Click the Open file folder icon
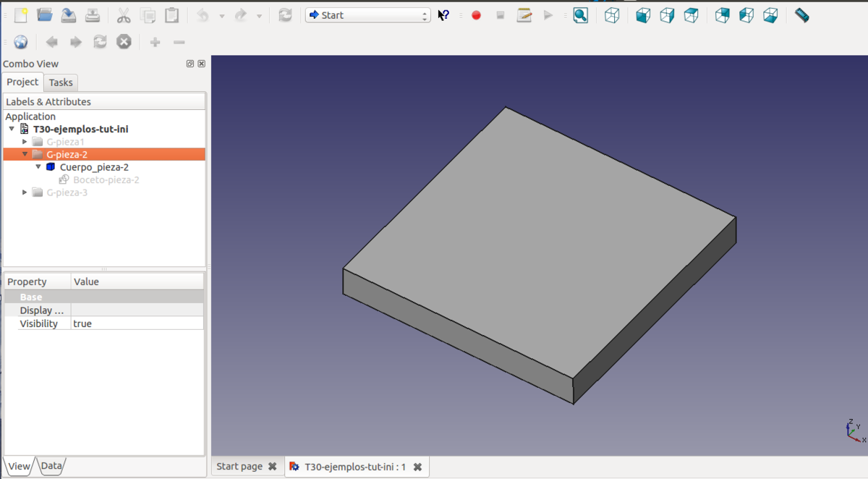This screenshot has height=479, width=868. [x=45, y=15]
